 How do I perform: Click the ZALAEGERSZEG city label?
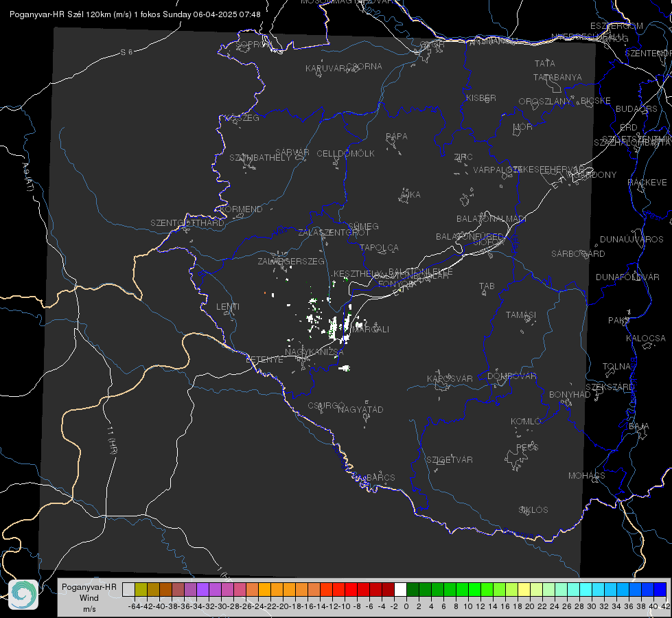(291, 261)
